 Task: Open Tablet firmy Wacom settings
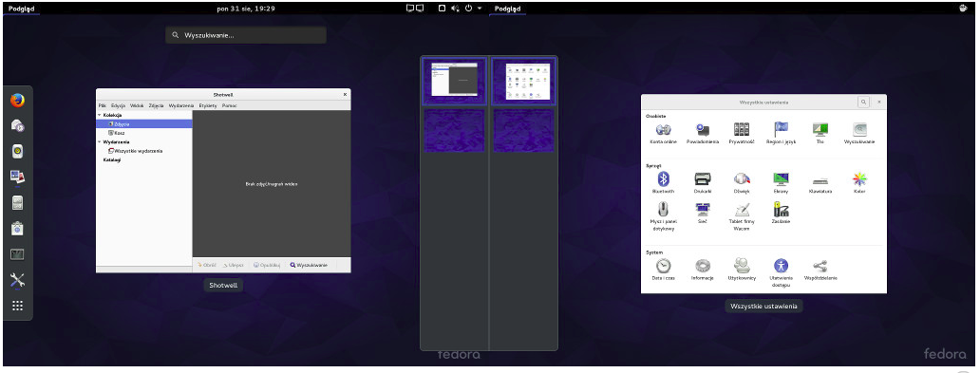tap(742, 216)
